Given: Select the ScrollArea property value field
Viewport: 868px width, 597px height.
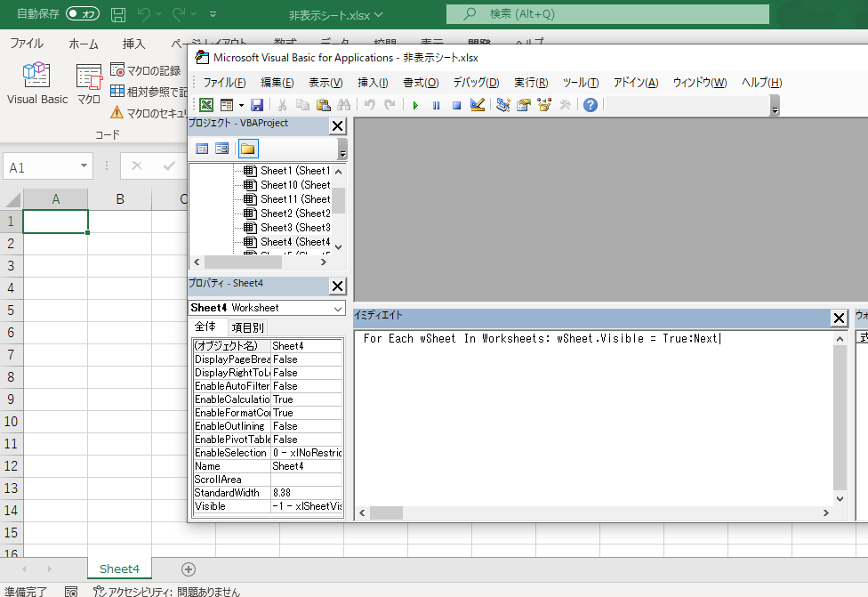Looking at the screenshot, I should pyautogui.click(x=307, y=480).
